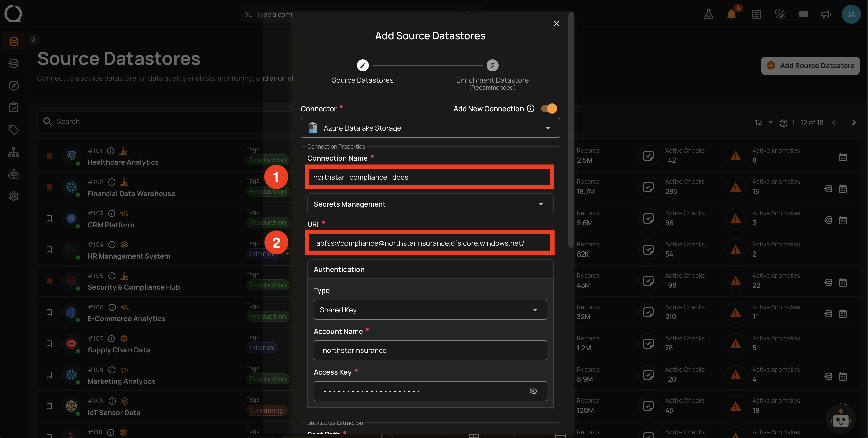
Task: Open the Tags sidebar icon
Action: (14, 130)
